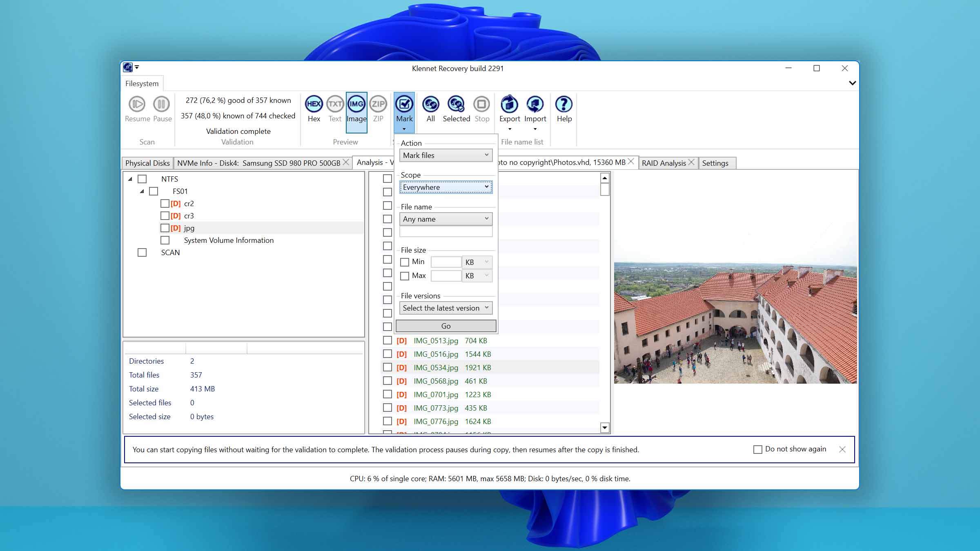Click file list scrollbar down arrow
Viewport: 980px width, 551px height.
[x=605, y=427]
